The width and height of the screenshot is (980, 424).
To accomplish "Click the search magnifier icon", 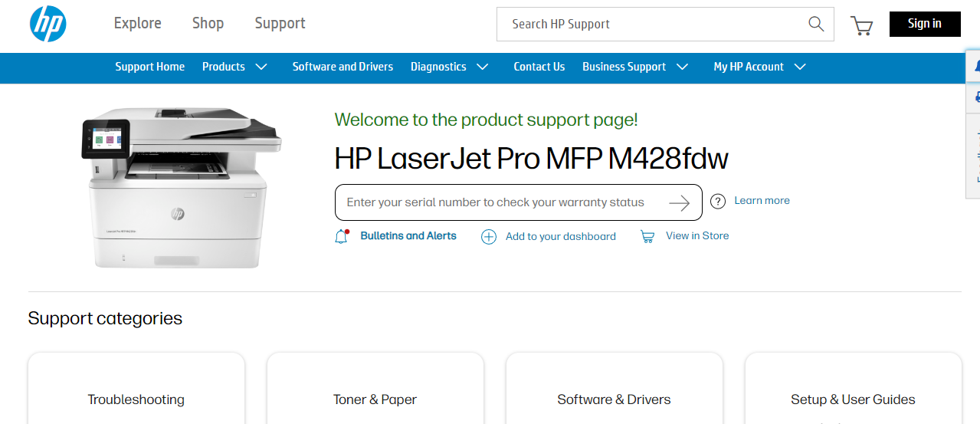I will click(816, 24).
